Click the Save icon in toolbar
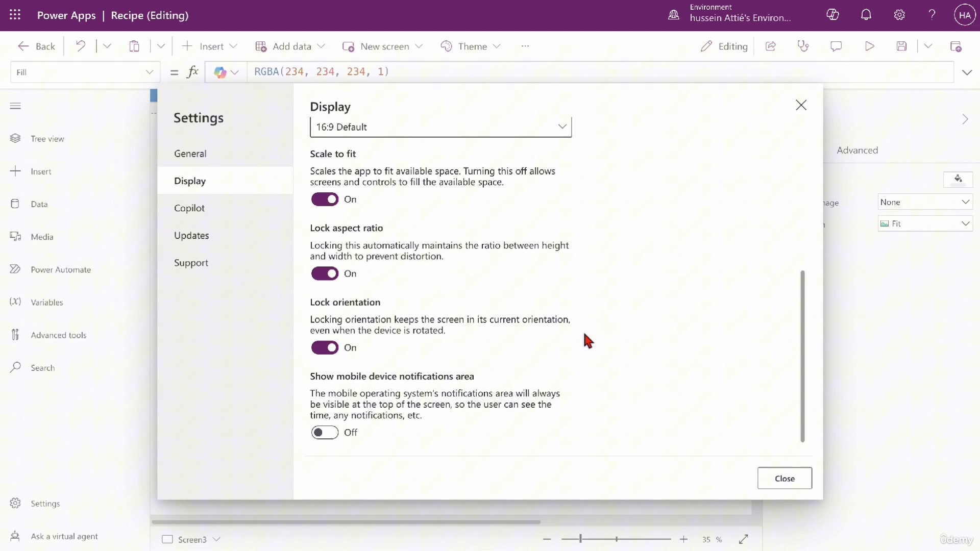 [901, 46]
